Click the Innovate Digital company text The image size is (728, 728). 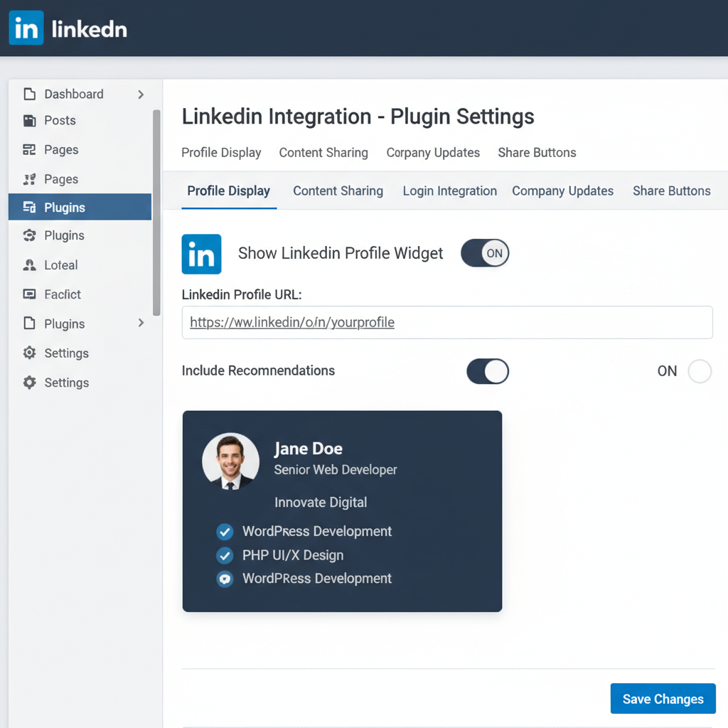pyautogui.click(x=321, y=503)
